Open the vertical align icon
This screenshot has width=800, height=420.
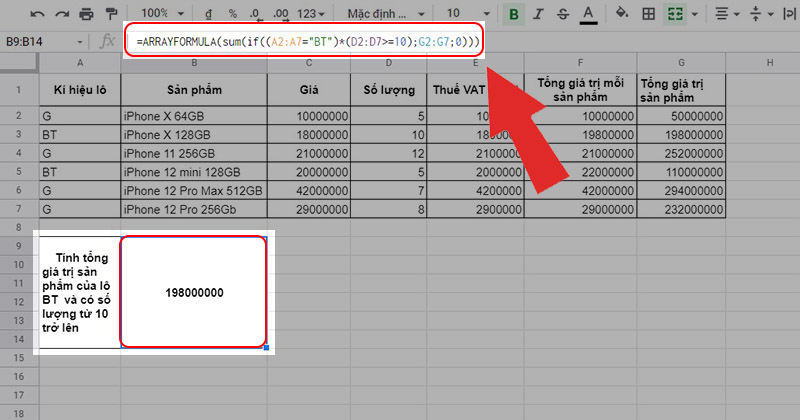coord(757,14)
